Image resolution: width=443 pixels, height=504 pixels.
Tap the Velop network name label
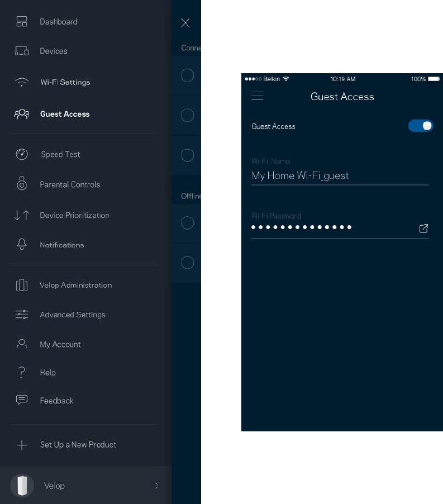(x=54, y=486)
